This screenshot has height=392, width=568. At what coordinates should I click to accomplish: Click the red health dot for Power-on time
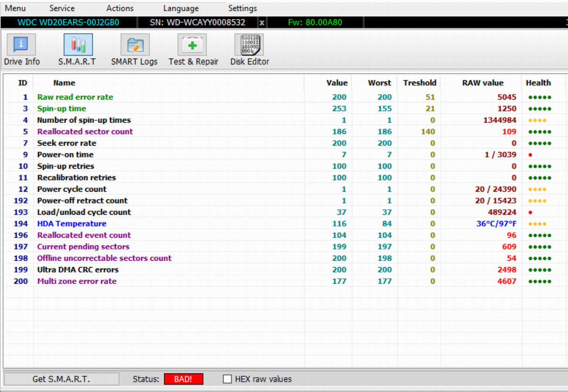531,155
